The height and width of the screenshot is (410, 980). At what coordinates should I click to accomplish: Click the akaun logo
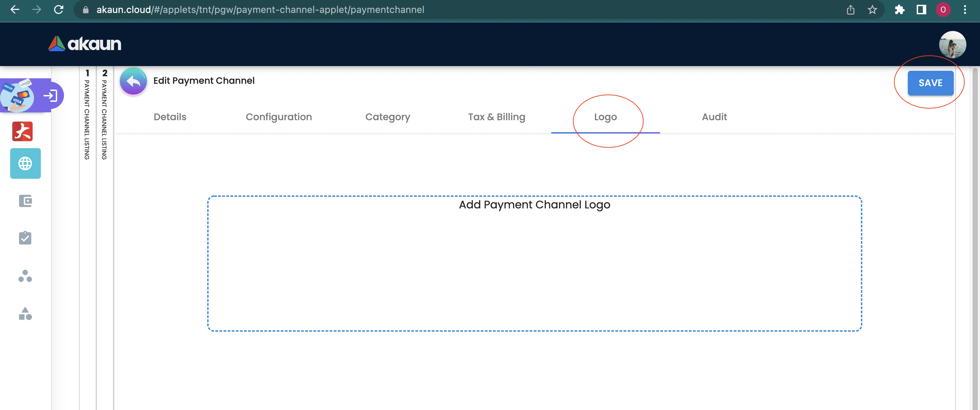85,44
